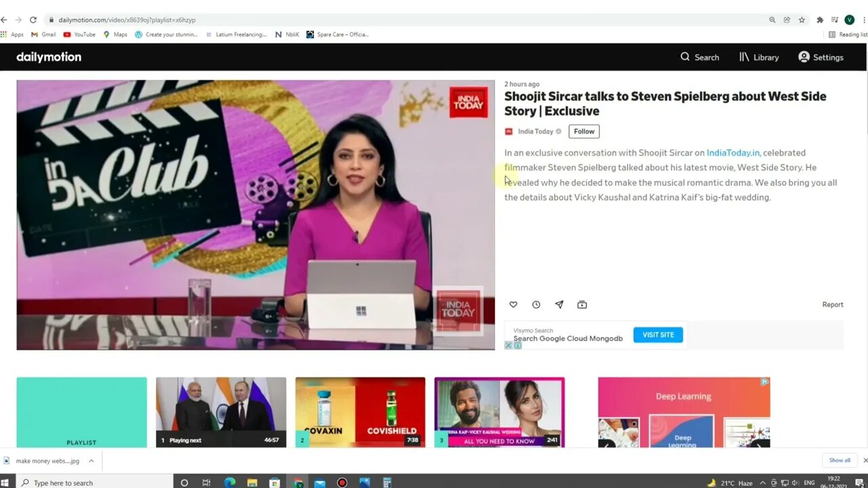
Task: Play the Covaxin Covishield video thumbnail
Action: tap(360, 412)
